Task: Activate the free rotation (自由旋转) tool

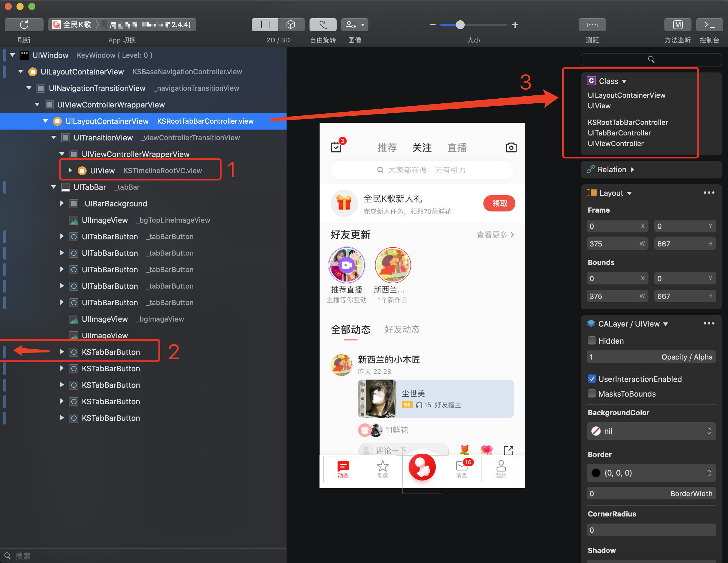Action: click(x=323, y=25)
